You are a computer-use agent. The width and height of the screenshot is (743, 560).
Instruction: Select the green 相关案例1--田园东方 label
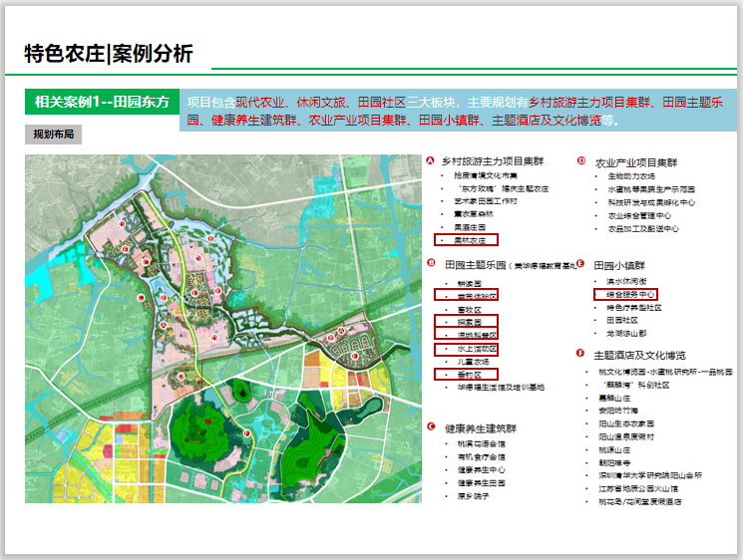point(102,103)
